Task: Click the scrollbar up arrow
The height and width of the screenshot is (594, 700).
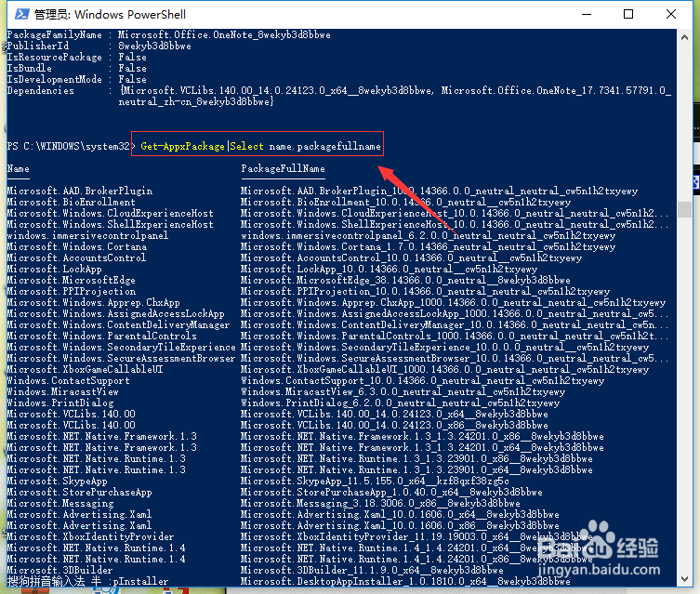Action: (x=684, y=37)
